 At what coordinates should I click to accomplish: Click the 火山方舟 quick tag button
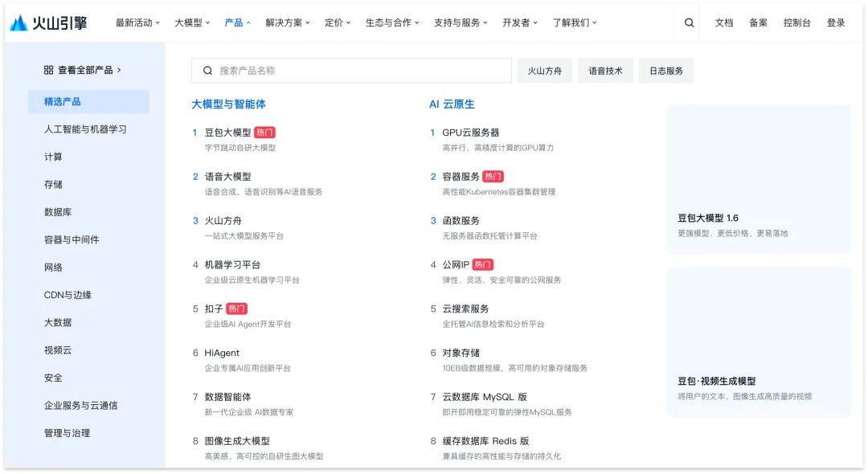pos(545,71)
